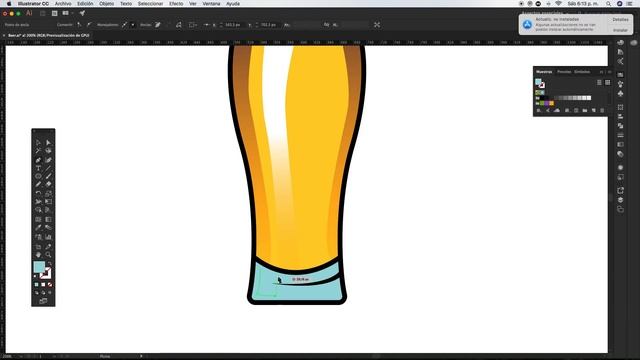
Task: Open the Illustrator CC application menu
Action: [x=33, y=3]
